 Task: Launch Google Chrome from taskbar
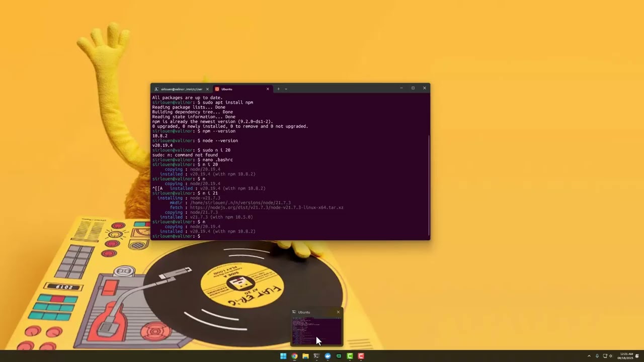(x=294, y=356)
